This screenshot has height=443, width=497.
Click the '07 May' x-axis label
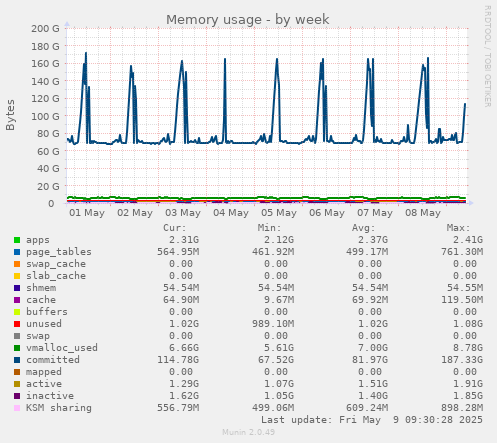[375, 213]
